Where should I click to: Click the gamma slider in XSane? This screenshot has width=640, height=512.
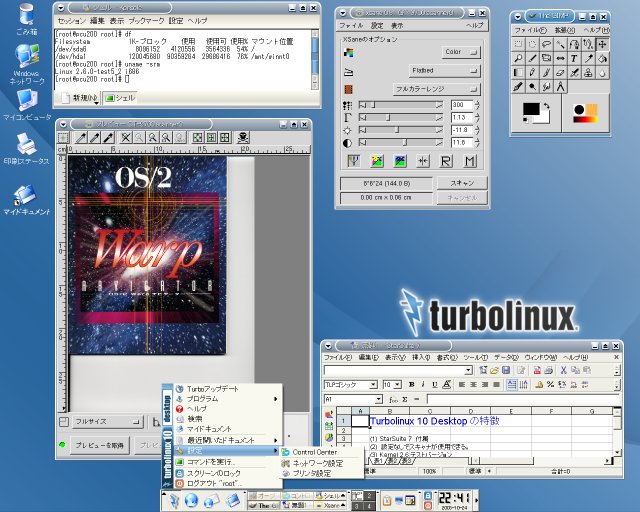click(400, 118)
